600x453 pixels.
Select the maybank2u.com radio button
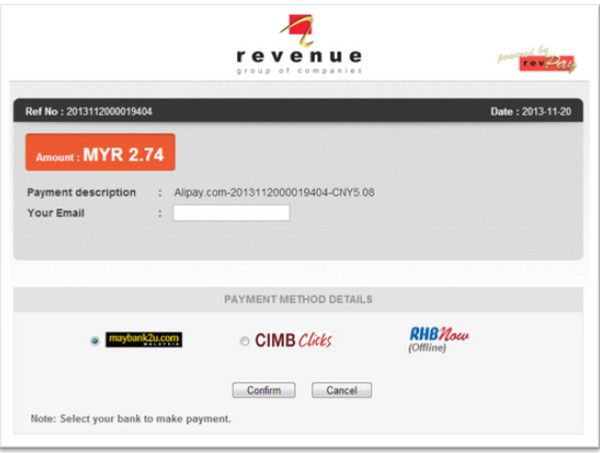[95, 341]
